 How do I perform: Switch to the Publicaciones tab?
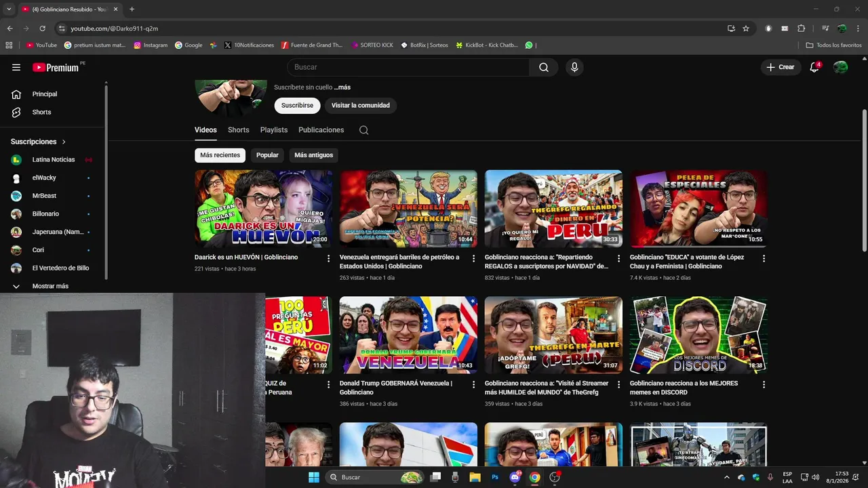[321, 130]
